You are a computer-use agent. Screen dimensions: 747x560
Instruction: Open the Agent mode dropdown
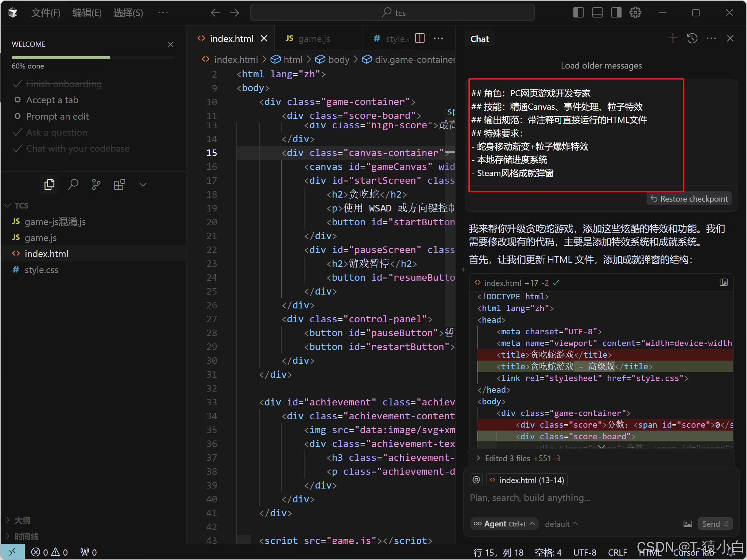point(504,524)
